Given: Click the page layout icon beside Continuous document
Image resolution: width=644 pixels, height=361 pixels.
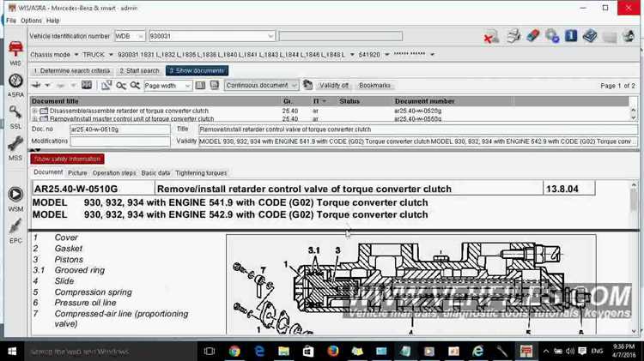Looking at the screenshot, I should click(x=215, y=85).
